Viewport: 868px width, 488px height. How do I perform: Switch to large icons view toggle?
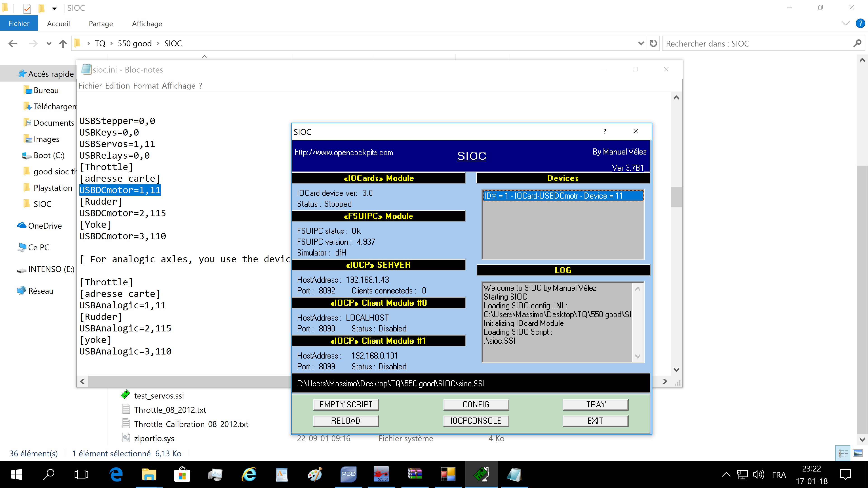click(x=858, y=453)
